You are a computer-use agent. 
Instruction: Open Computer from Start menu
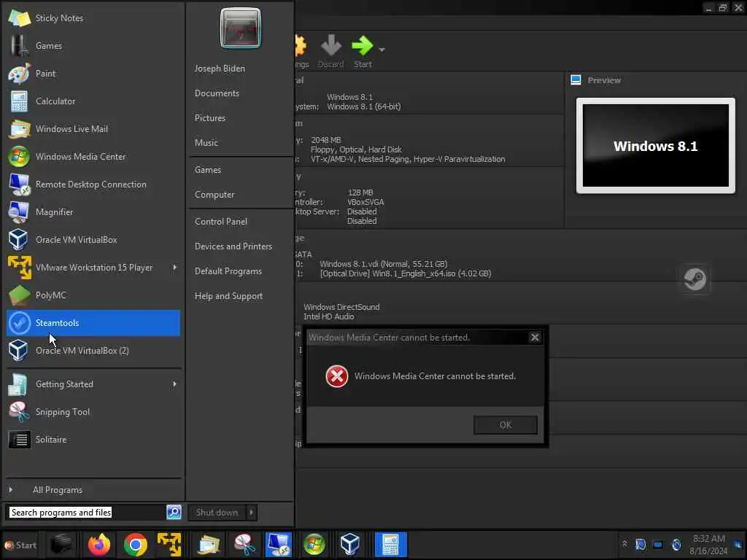tap(214, 195)
